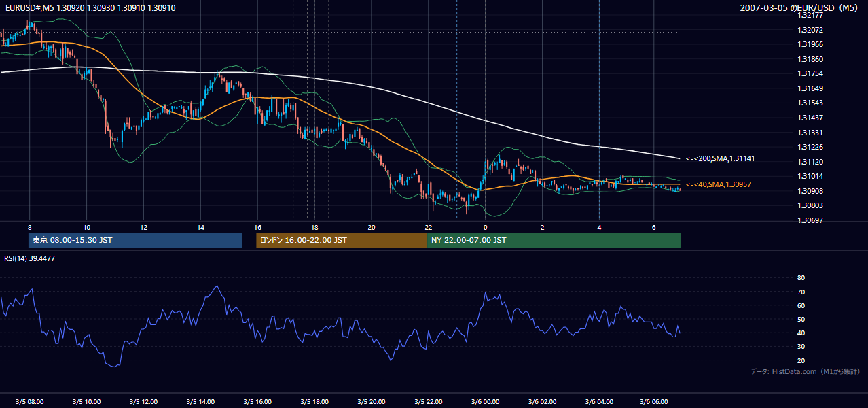Image resolution: width=868 pixels, height=408 pixels.
Task: Click hour label 8 under the price chart
Action: coord(29,227)
